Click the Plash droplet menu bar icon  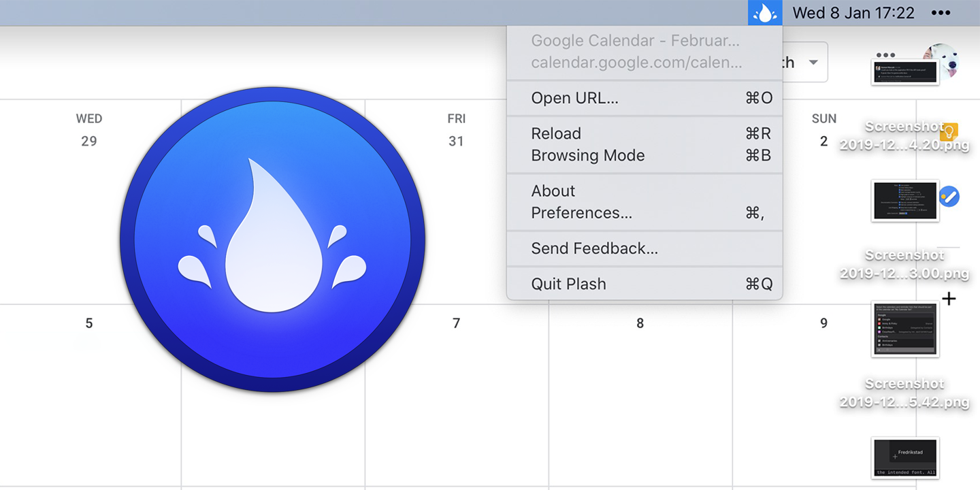tap(765, 13)
